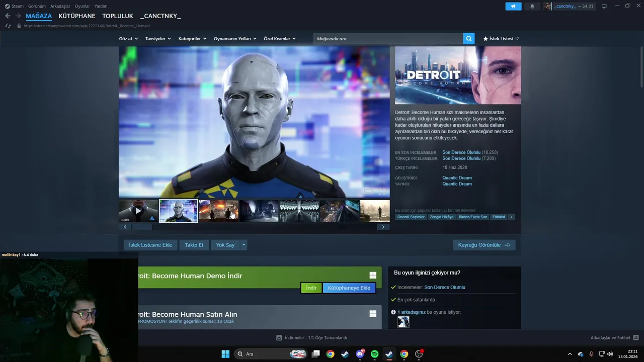644x362 pixels.
Task: Click Windows taskbar Ara search box
Action: click(270, 354)
